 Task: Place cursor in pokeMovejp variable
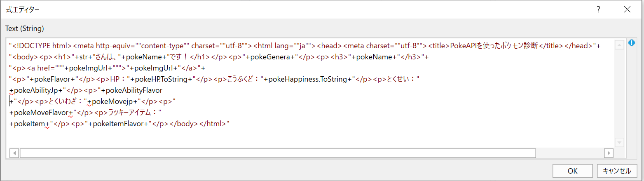coord(112,101)
